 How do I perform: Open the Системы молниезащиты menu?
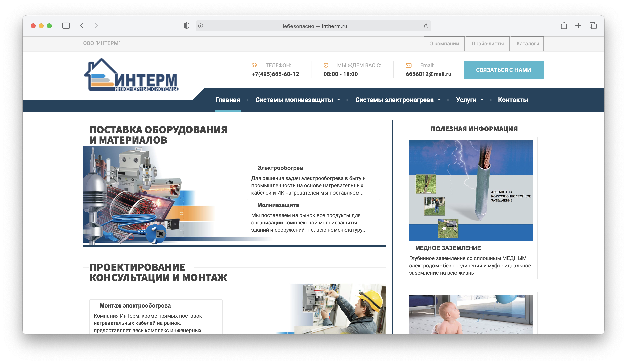coord(294,100)
